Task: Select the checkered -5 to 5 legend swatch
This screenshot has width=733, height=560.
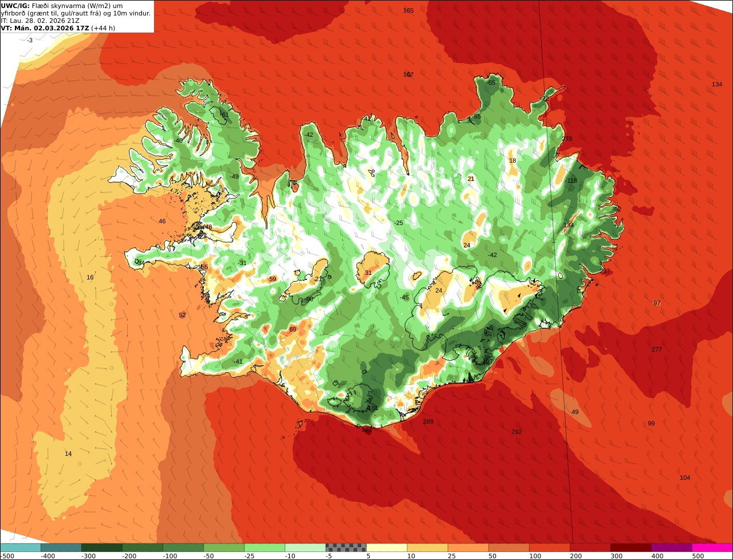Action: [x=346, y=547]
